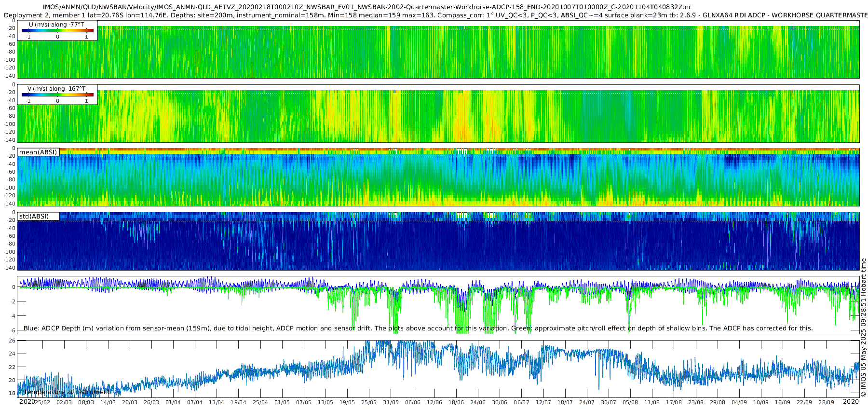Viewport: 868px width, 410px height.
Task: Click the 01/04 date tick label
Action: click(173, 402)
